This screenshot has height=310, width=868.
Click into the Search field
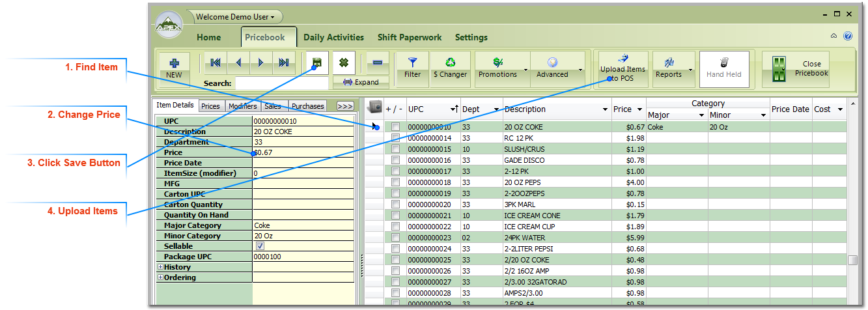tap(281, 83)
